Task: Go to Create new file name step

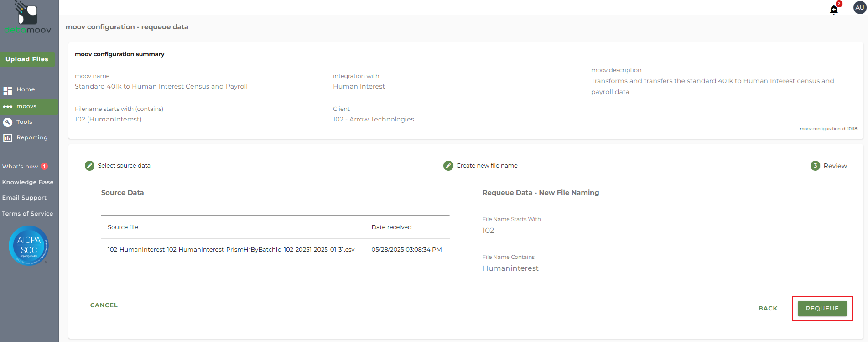Action: click(448, 166)
